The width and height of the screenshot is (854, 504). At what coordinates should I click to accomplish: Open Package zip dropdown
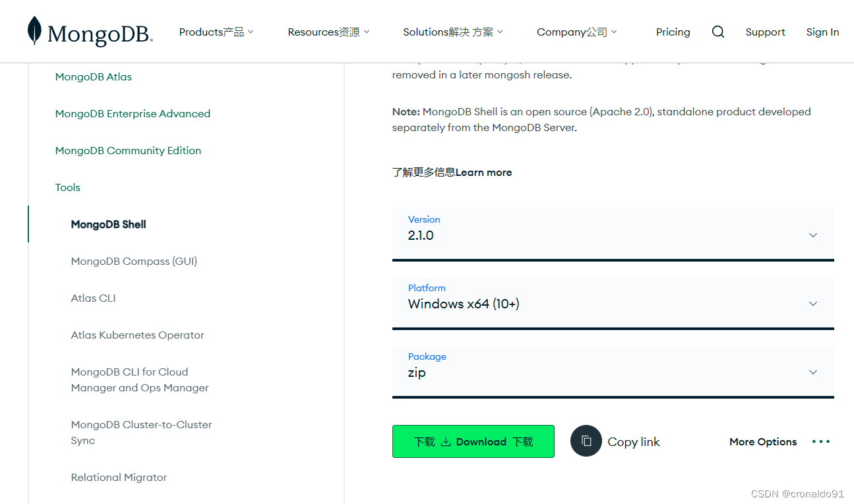(613, 372)
